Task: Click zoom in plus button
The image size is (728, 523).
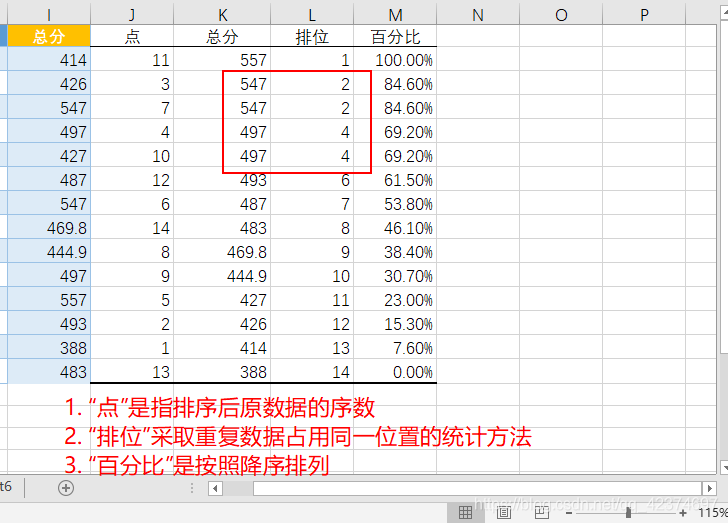Action: pos(682,513)
